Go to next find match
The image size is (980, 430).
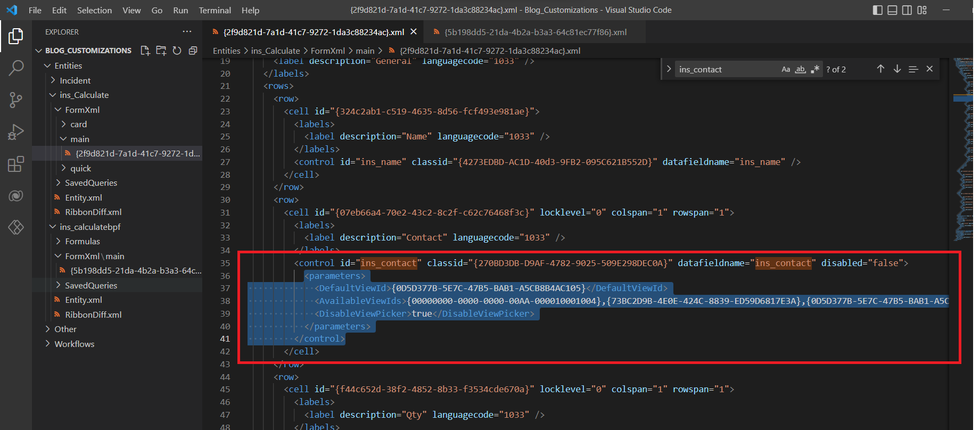pyautogui.click(x=897, y=69)
